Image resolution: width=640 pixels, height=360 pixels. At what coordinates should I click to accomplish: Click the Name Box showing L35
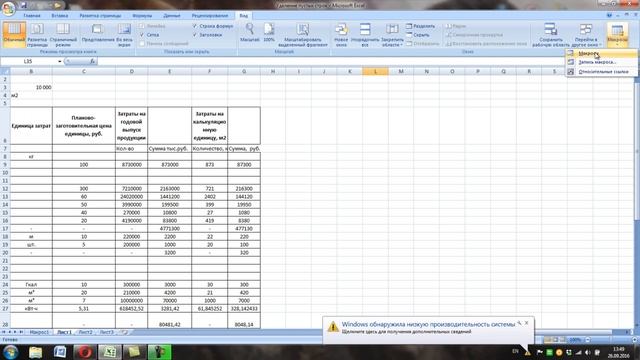pos(28,61)
